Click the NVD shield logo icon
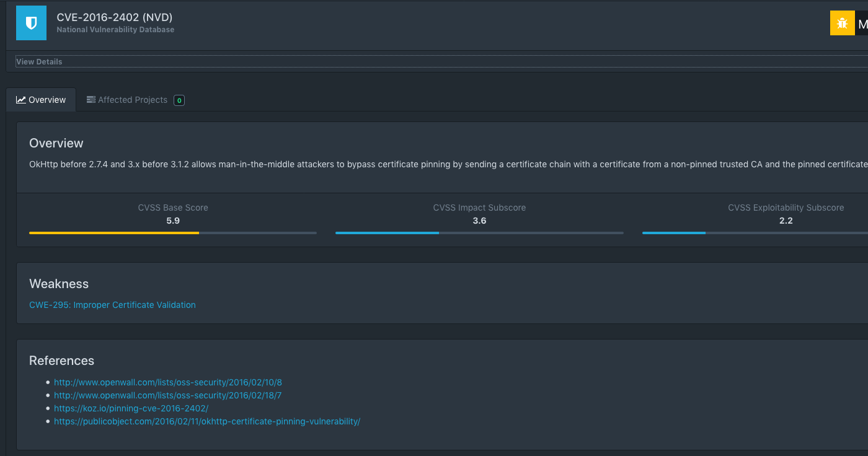868x456 pixels. tap(31, 22)
